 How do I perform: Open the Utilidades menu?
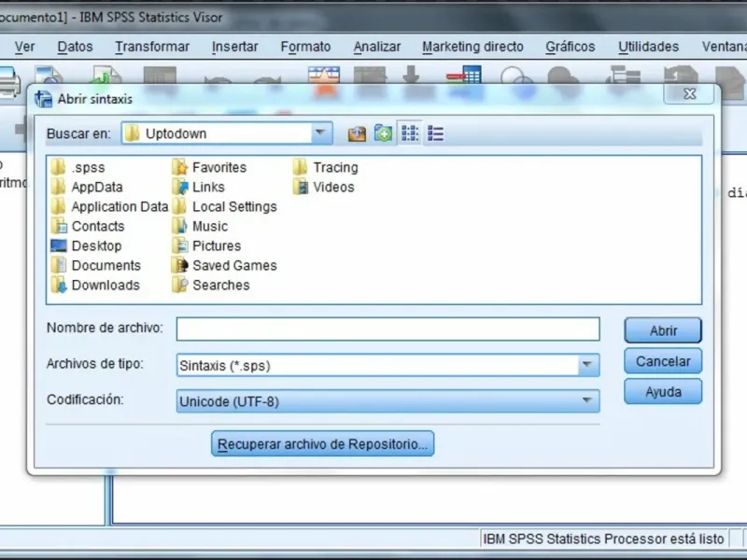648,47
